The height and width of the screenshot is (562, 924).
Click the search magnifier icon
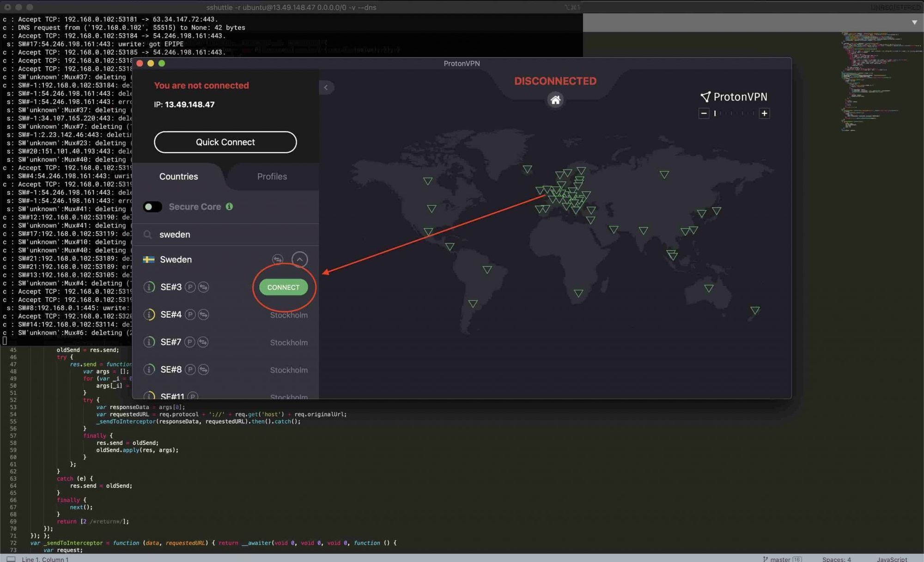coord(148,235)
